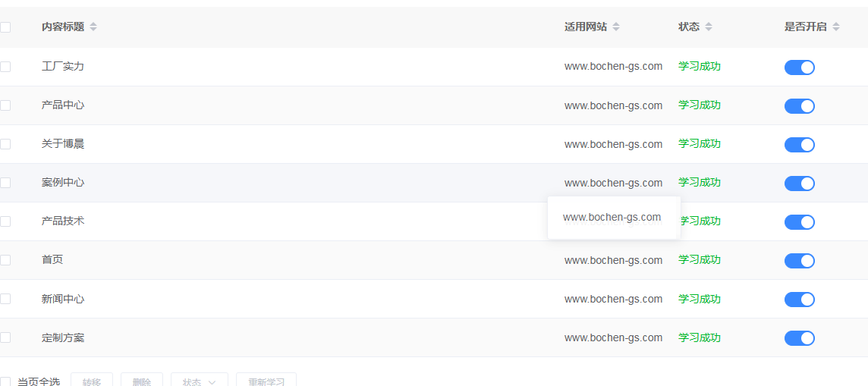Open the 首页 content title
Viewport: 868px width, 386px height.
pyautogui.click(x=52, y=260)
